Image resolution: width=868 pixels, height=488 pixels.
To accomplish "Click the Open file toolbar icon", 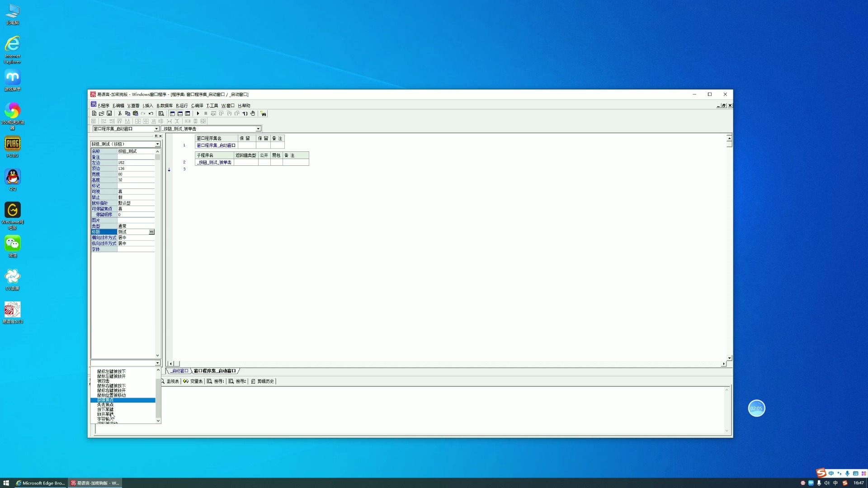I will (x=102, y=113).
